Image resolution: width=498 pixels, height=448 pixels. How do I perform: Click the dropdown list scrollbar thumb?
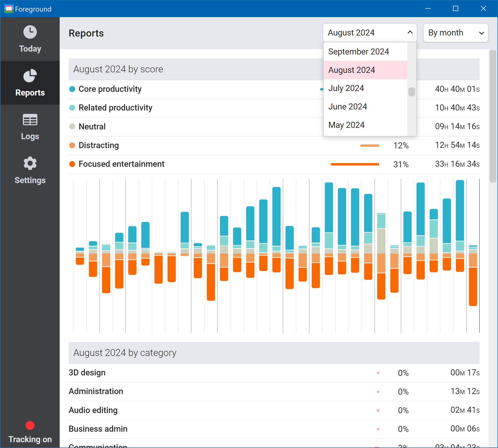tap(412, 92)
